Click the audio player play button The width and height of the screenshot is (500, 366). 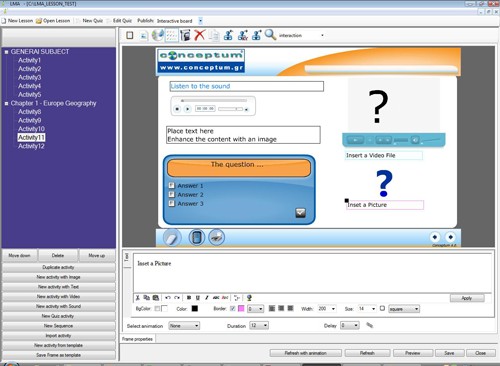[187, 109]
